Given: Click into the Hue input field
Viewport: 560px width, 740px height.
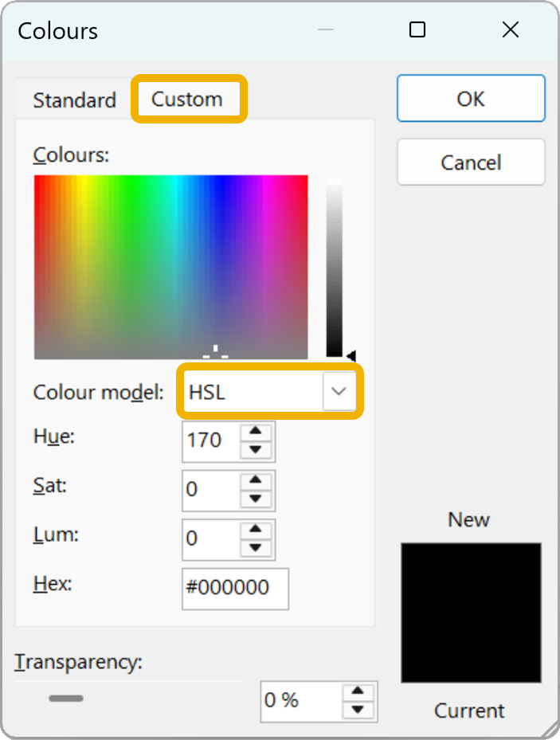Looking at the screenshot, I should pos(211,441).
